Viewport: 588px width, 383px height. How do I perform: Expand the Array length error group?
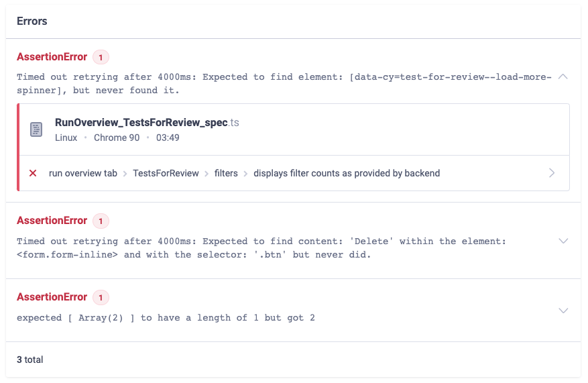pyautogui.click(x=563, y=311)
